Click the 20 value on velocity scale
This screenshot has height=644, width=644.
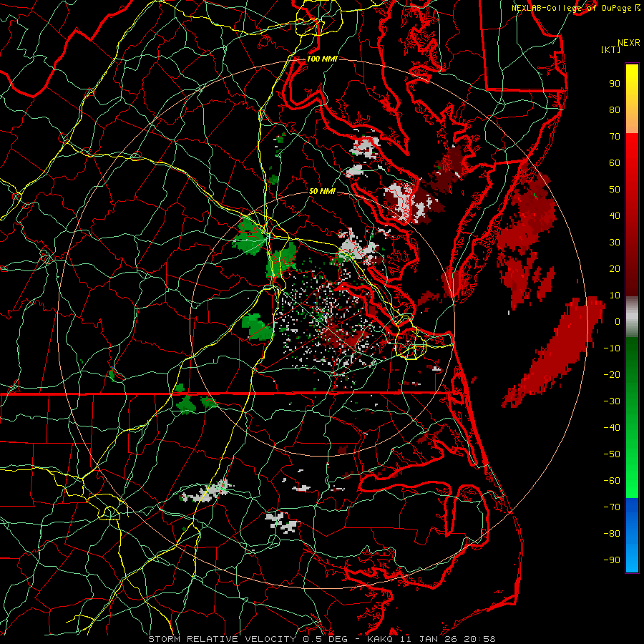click(x=615, y=269)
